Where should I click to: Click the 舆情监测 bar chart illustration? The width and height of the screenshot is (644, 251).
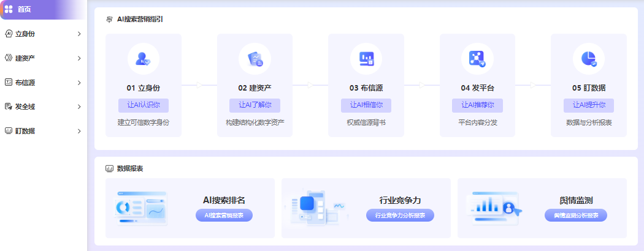click(x=493, y=208)
